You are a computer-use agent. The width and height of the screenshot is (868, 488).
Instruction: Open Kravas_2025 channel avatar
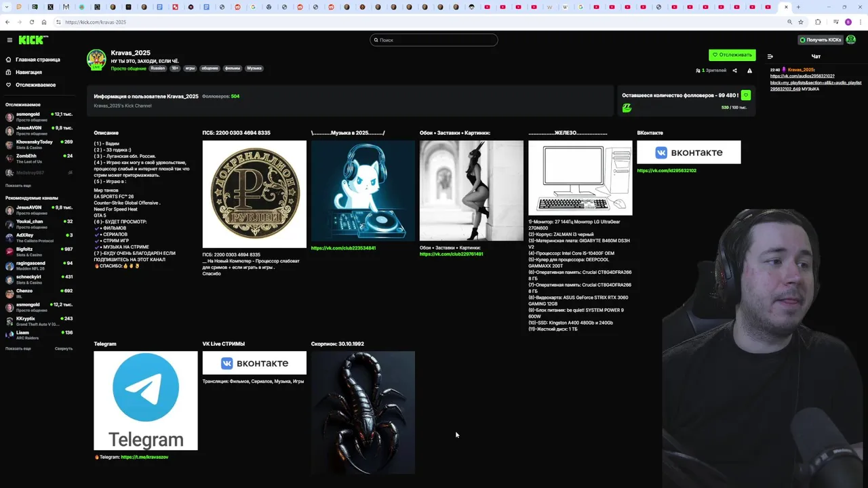pos(96,60)
